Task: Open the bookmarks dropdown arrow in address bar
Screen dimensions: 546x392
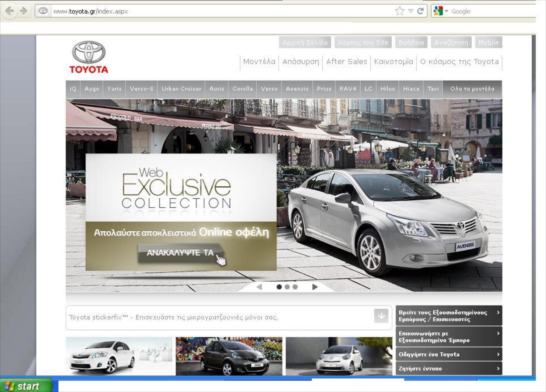Action: click(x=410, y=11)
